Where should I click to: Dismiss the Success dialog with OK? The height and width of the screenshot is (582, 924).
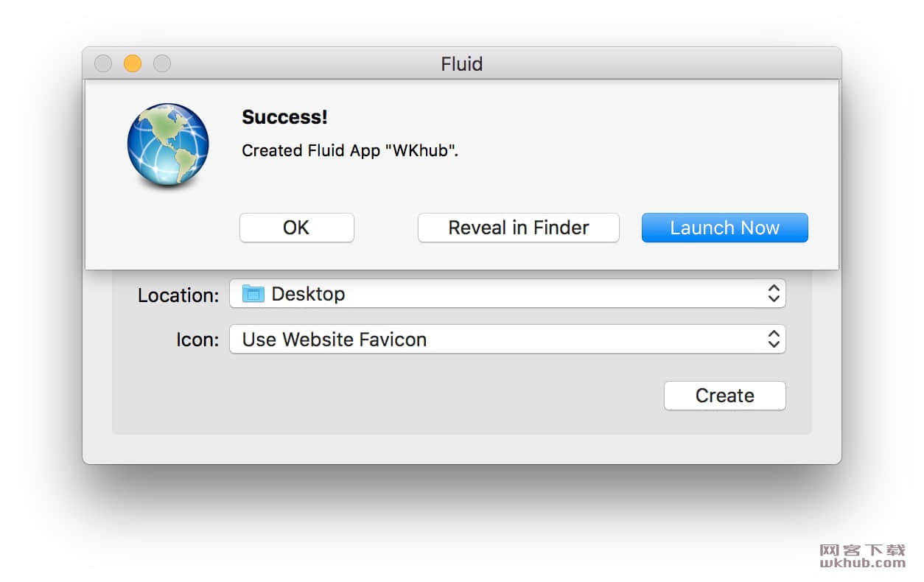(296, 228)
